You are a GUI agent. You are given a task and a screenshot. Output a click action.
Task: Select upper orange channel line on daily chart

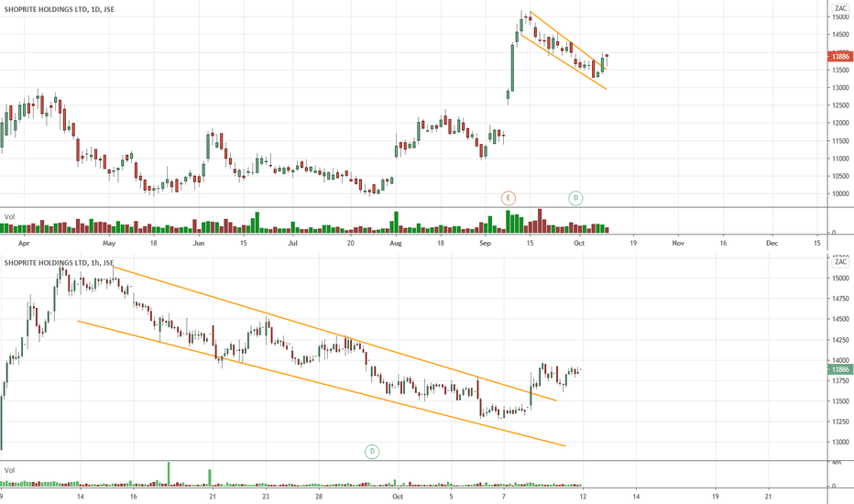click(566, 39)
